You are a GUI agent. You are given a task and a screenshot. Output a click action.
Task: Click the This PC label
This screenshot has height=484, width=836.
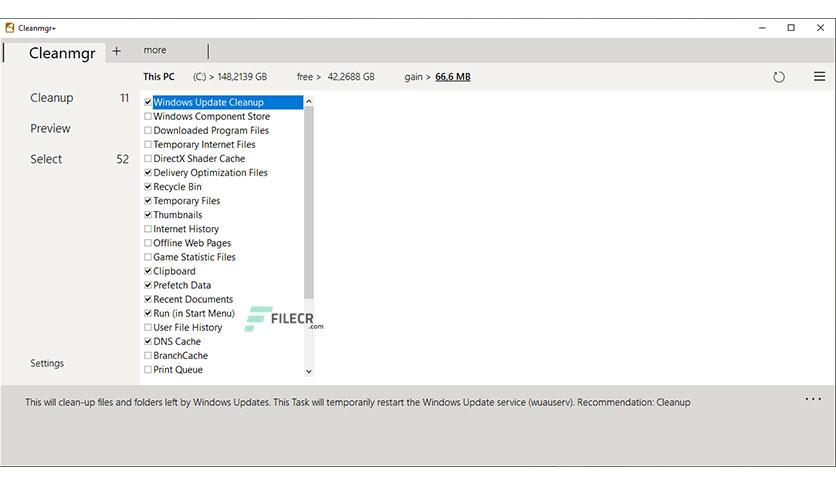pos(159,77)
